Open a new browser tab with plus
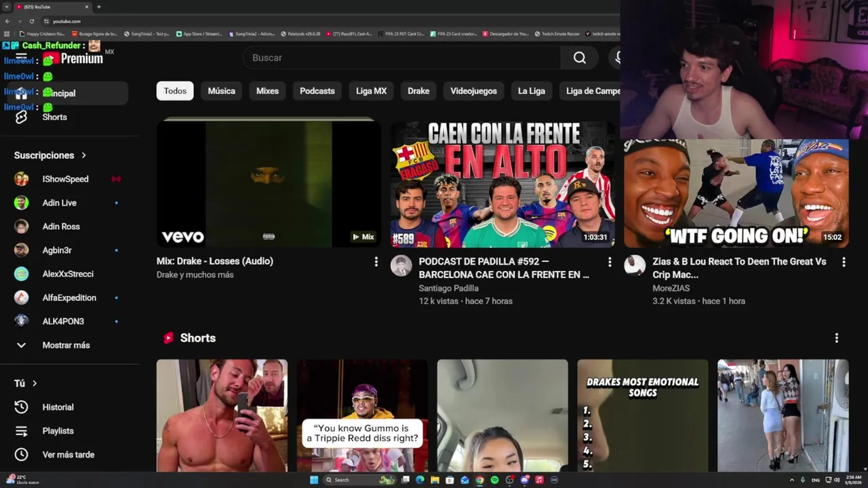The height and width of the screenshot is (488, 868). (99, 7)
